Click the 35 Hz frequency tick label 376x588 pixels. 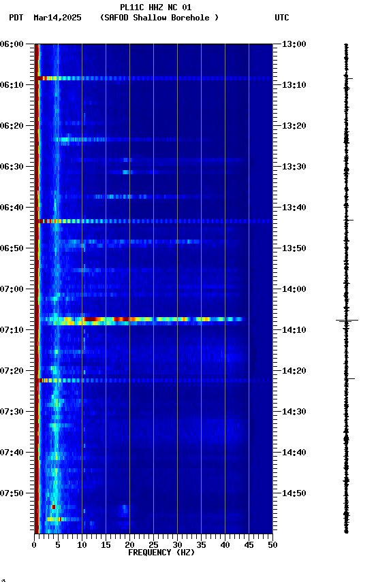point(201,545)
